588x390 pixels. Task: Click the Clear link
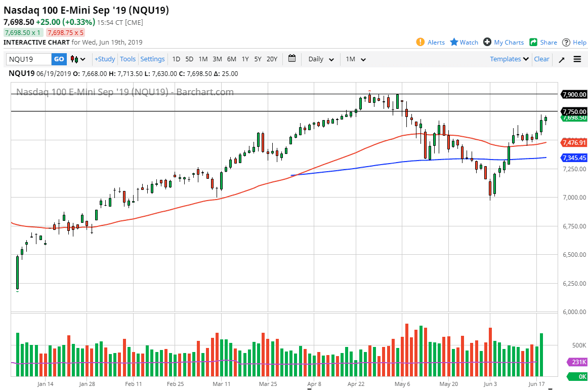coord(541,59)
